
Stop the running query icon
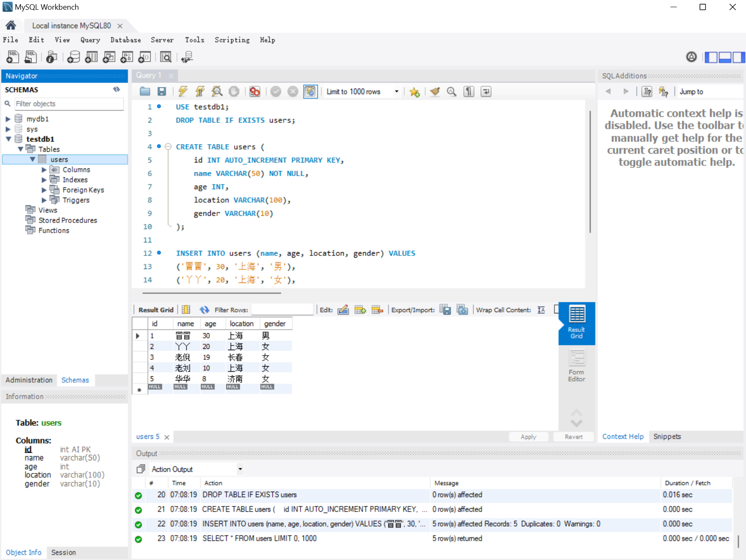(234, 91)
